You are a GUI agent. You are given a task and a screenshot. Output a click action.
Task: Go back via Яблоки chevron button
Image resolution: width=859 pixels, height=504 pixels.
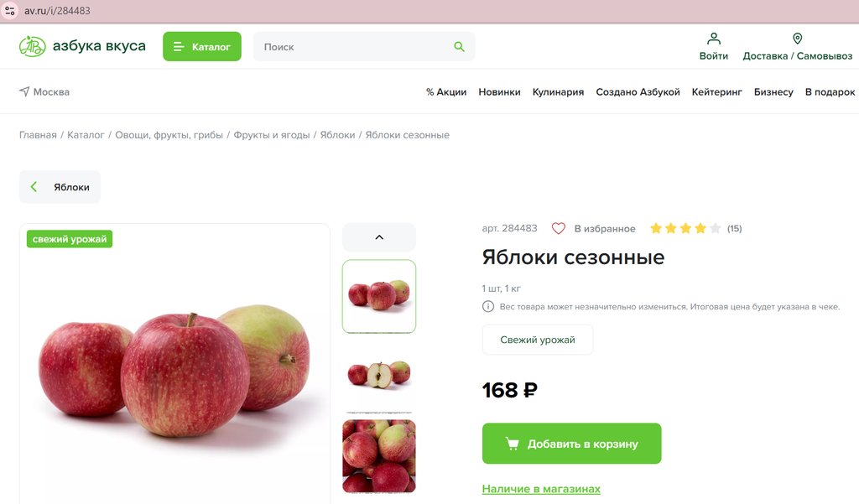tap(60, 187)
